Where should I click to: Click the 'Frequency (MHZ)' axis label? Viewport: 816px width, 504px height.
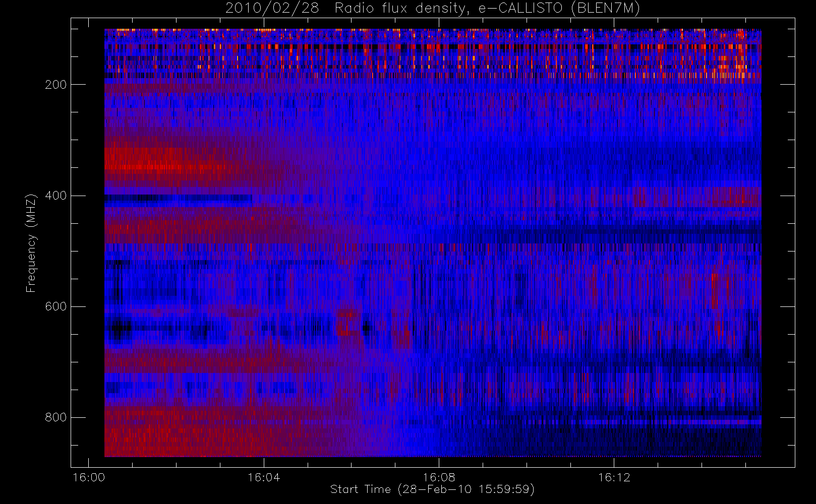pyautogui.click(x=31, y=243)
